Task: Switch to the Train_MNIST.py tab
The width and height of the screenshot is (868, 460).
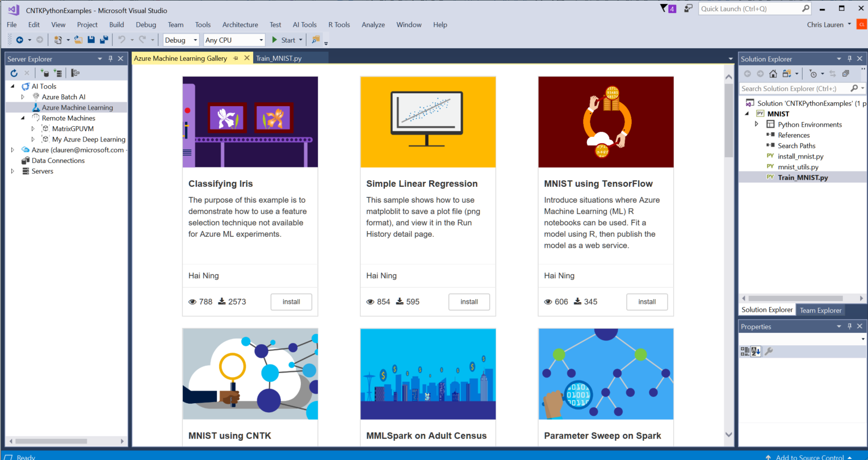Action: (279, 58)
